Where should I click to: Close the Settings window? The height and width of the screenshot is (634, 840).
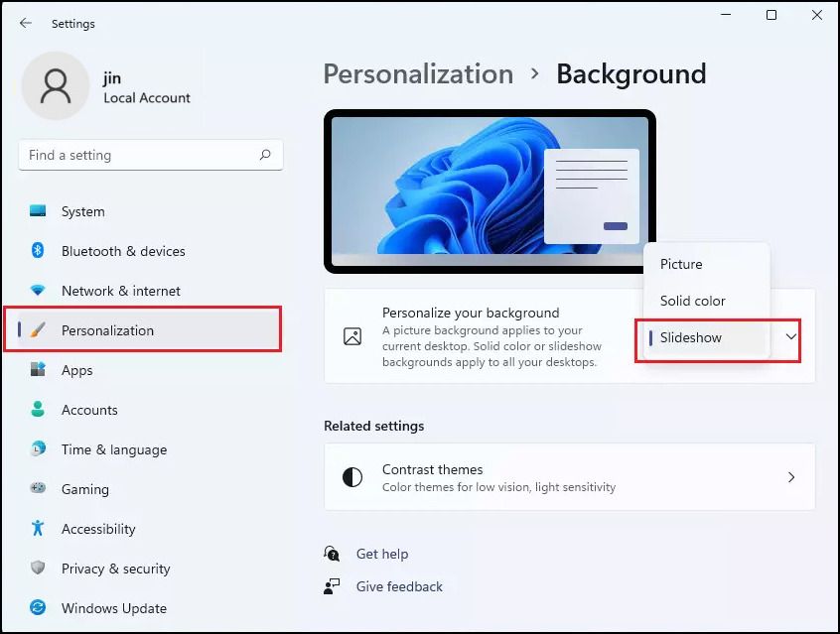point(816,15)
